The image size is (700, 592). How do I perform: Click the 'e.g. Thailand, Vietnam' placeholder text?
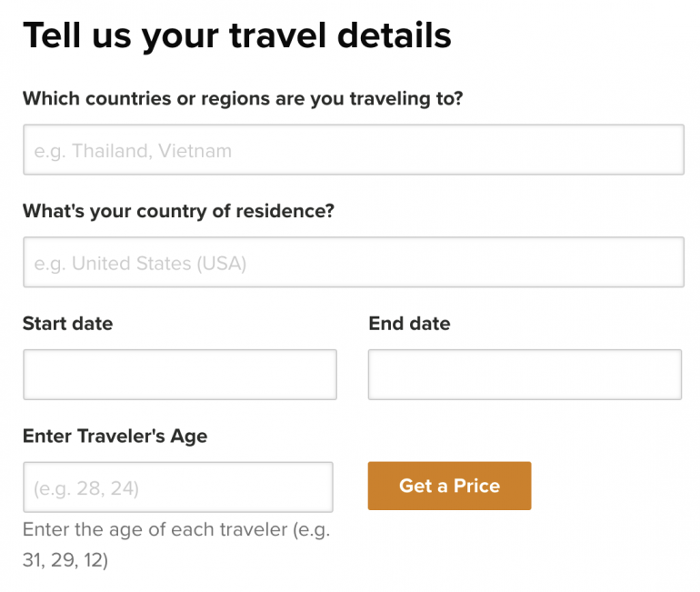pyautogui.click(x=133, y=151)
